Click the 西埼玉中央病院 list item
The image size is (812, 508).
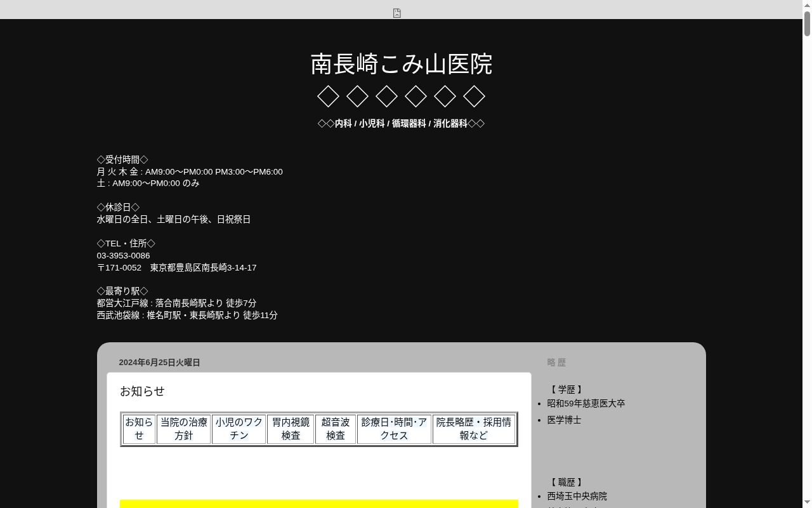(577, 496)
